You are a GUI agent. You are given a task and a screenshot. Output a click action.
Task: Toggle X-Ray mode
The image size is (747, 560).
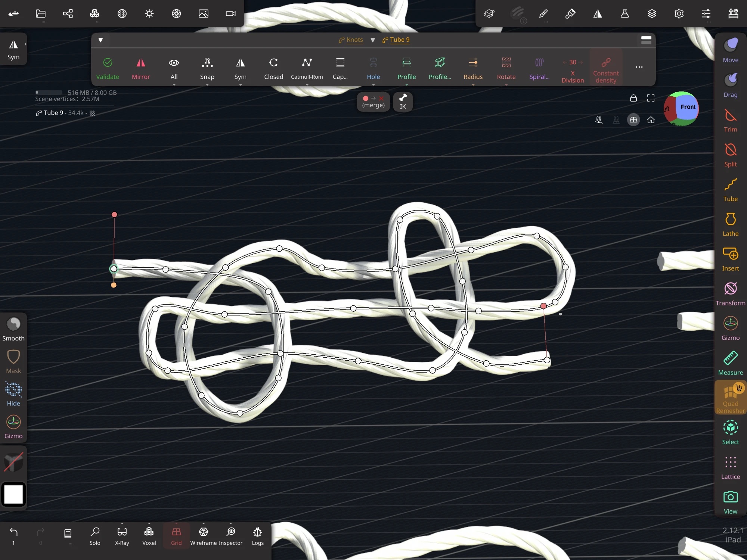122,536
